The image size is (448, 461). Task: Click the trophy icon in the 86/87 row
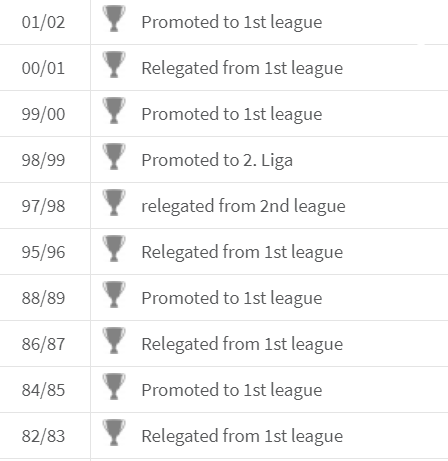(x=114, y=341)
